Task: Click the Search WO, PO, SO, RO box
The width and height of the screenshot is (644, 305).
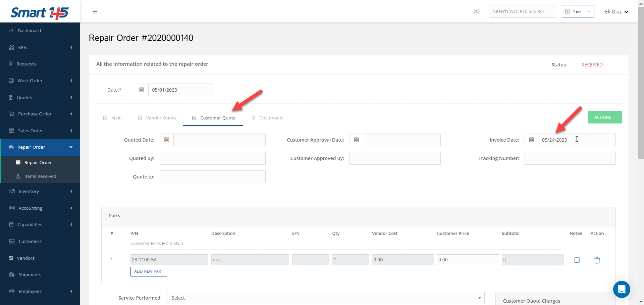Action: (522, 11)
